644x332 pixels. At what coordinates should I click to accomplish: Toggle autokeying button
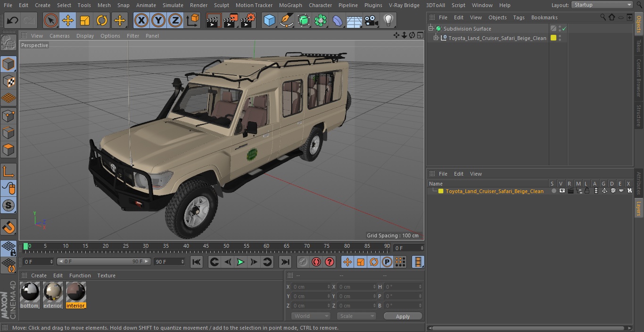[316, 262]
